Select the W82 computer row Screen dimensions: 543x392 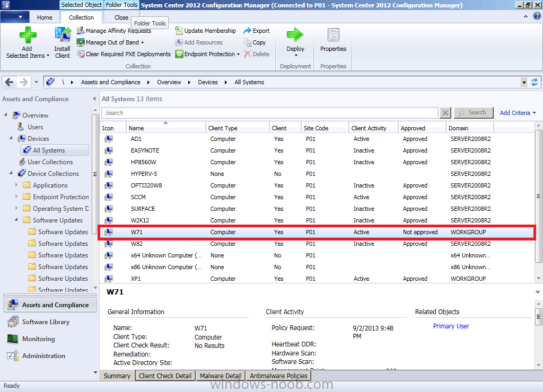click(318, 244)
